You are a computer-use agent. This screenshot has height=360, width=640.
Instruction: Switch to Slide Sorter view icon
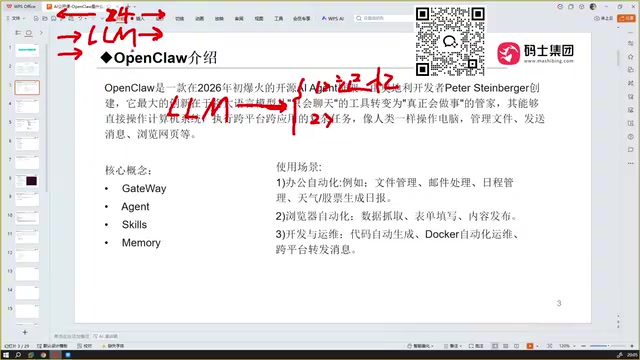click(506, 346)
